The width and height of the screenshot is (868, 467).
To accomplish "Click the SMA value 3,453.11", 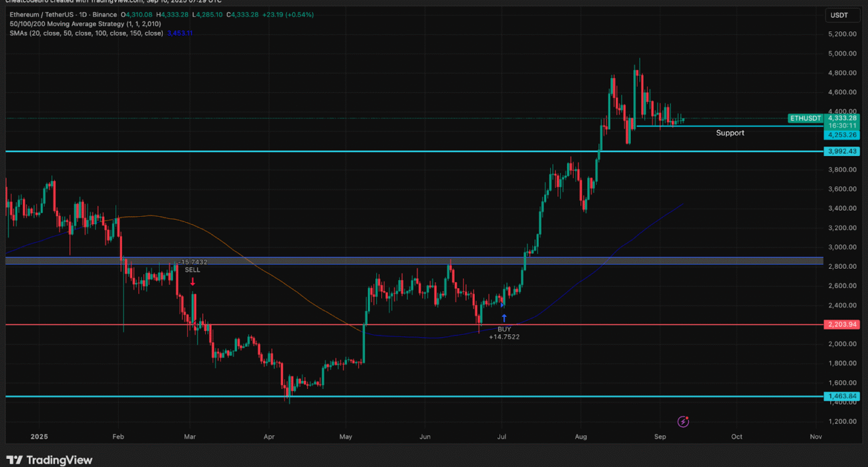I will tap(180, 33).
